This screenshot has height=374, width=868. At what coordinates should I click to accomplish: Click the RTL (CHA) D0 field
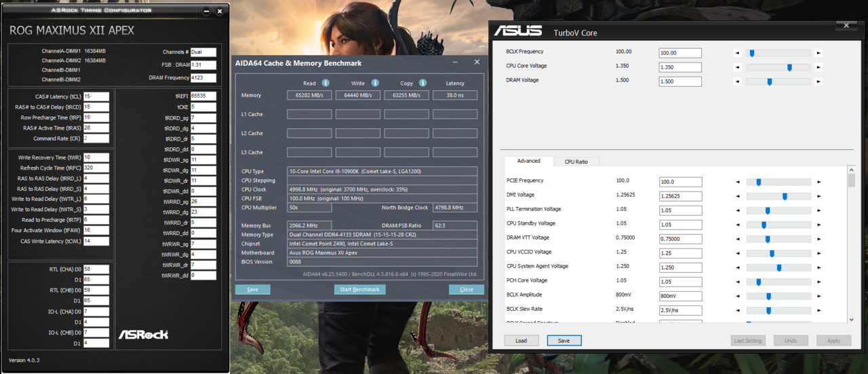pos(96,269)
